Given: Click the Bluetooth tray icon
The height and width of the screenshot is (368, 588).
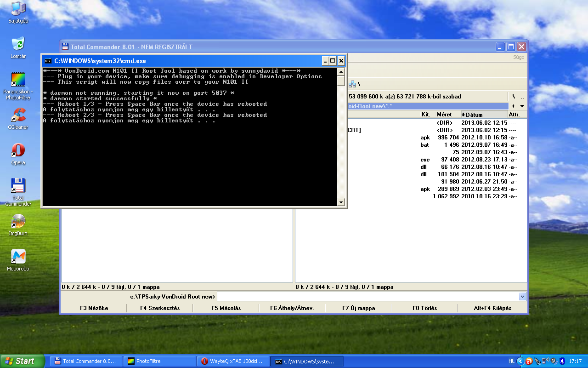Looking at the screenshot, I should point(561,361).
